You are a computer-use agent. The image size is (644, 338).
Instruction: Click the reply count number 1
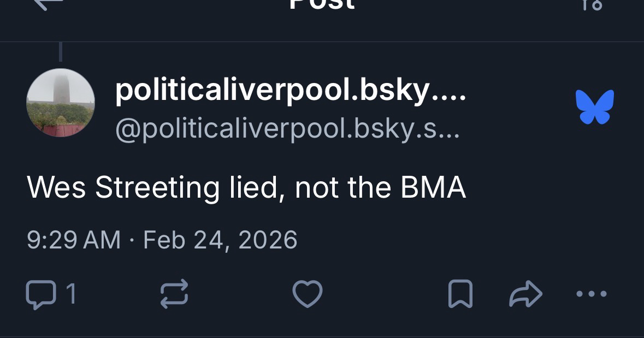pos(71,294)
